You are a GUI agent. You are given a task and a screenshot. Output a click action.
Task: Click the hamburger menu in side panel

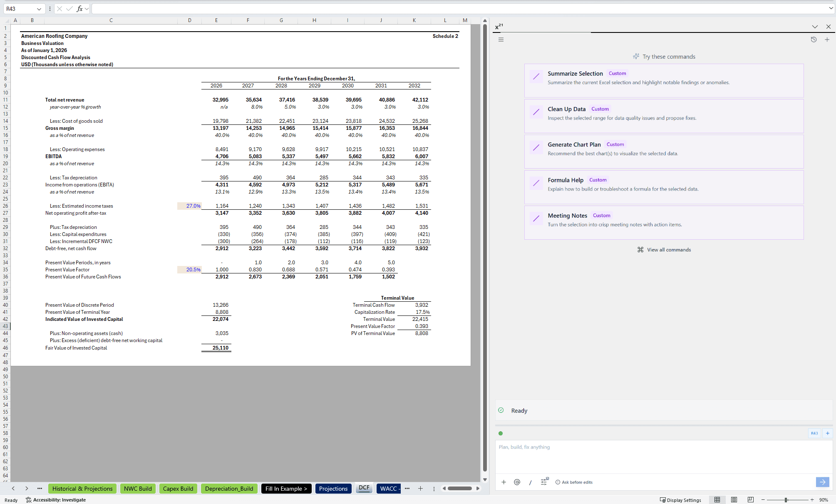(501, 40)
